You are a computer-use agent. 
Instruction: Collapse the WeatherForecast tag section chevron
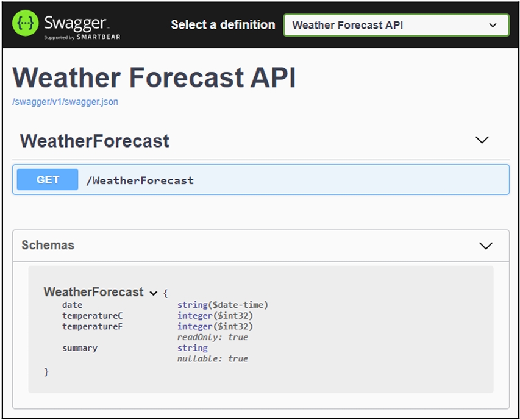pyautogui.click(x=482, y=140)
